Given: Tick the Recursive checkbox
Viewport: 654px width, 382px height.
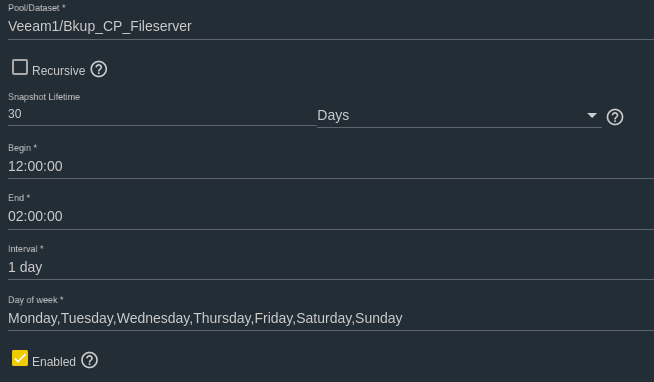Looking at the screenshot, I should click(20, 67).
